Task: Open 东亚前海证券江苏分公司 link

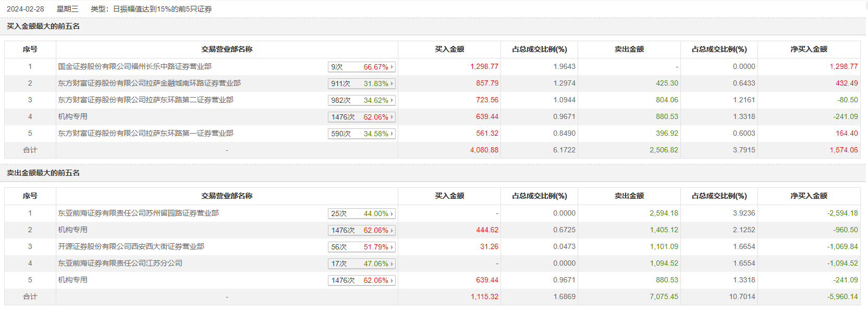Action: [x=120, y=263]
